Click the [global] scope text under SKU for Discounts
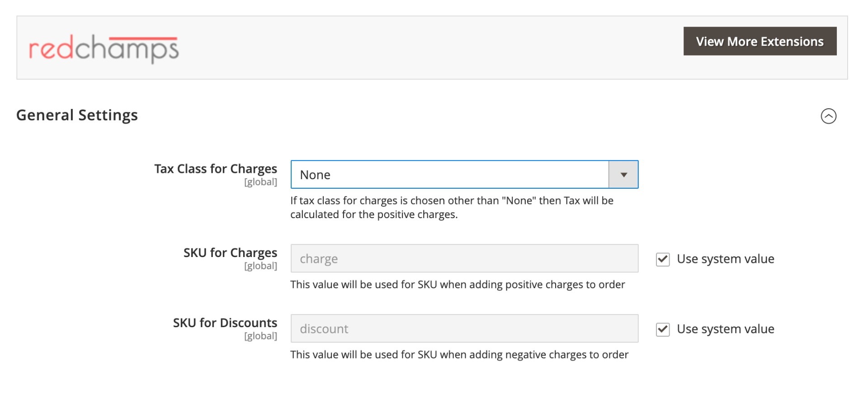 pos(260,336)
